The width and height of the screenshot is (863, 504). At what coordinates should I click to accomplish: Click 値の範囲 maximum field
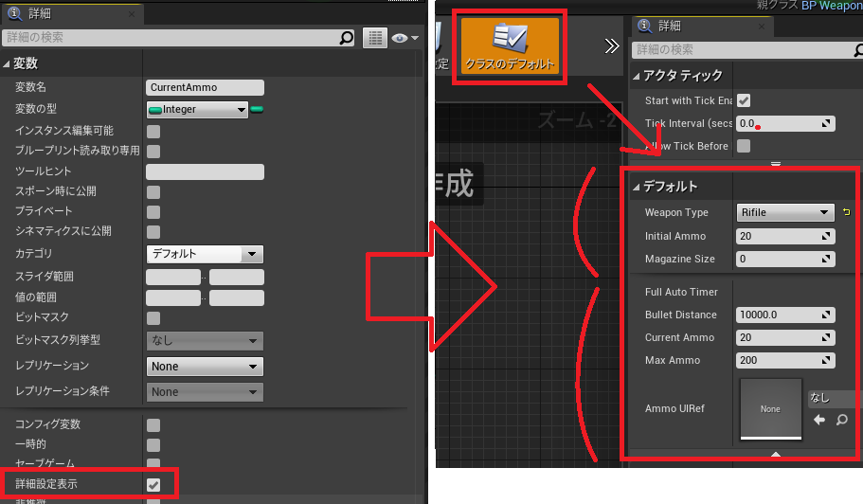pos(237,297)
